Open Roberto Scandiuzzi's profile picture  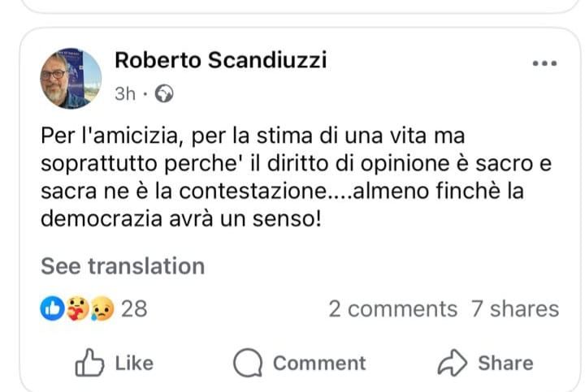[71, 78]
